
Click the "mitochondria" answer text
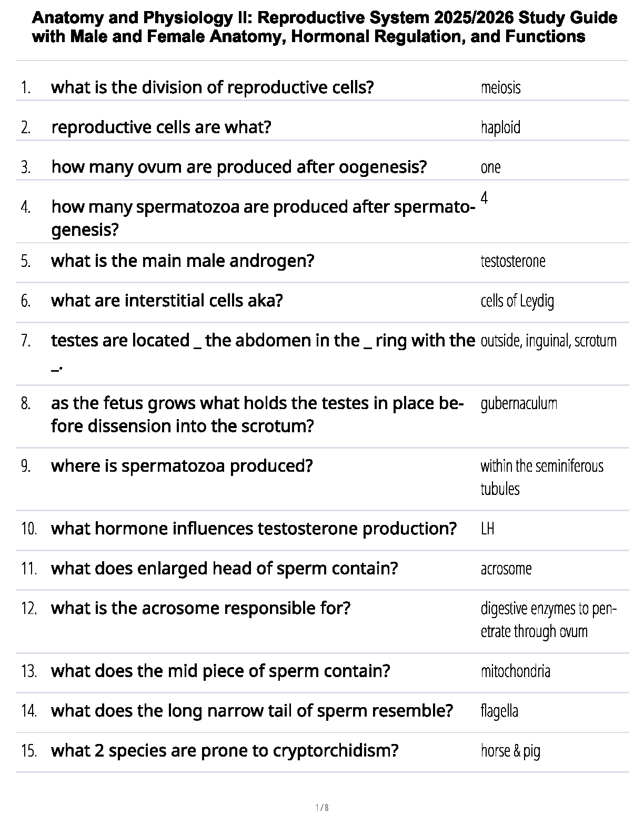(515, 671)
